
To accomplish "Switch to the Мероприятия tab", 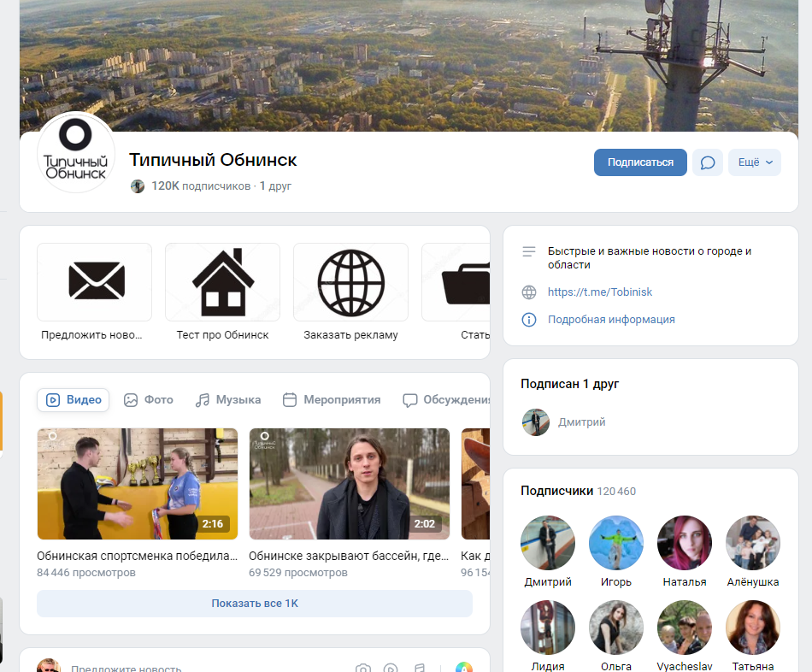I will click(332, 400).
